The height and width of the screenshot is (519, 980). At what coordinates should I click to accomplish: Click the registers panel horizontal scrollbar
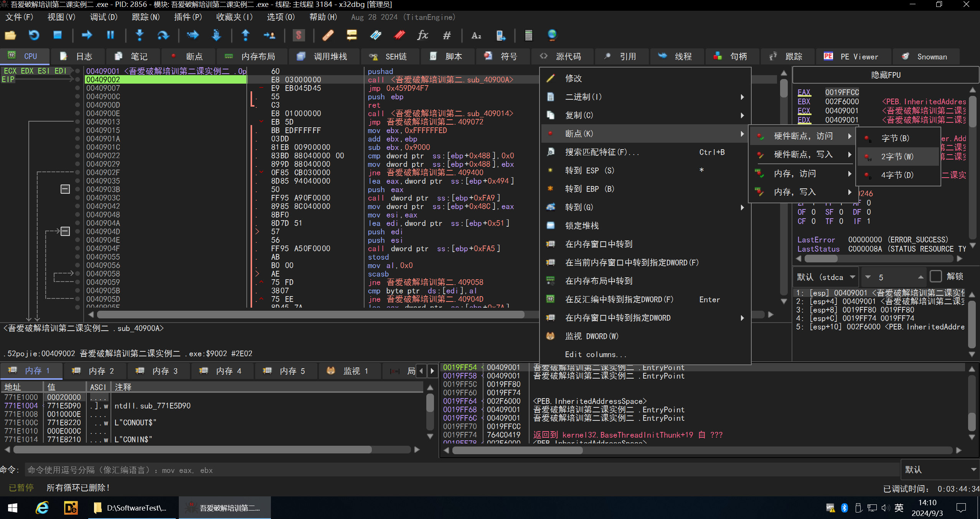(821, 259)
